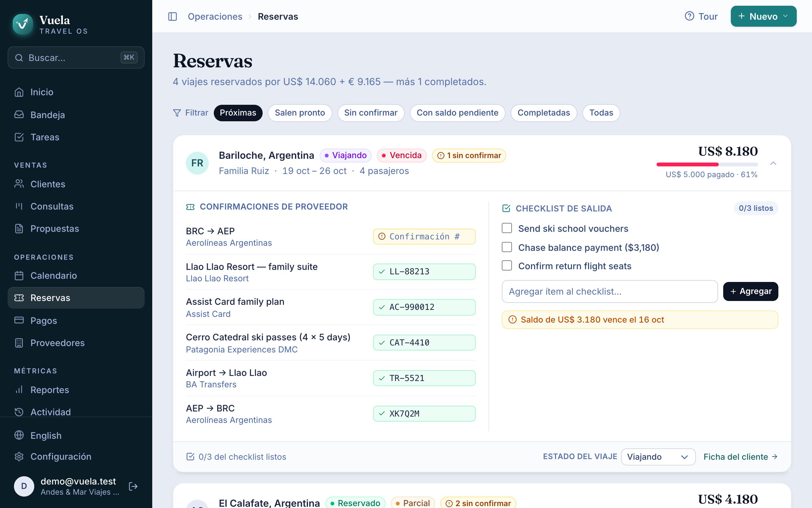
Task: Check Chase balance payment item
Action: 507,247
